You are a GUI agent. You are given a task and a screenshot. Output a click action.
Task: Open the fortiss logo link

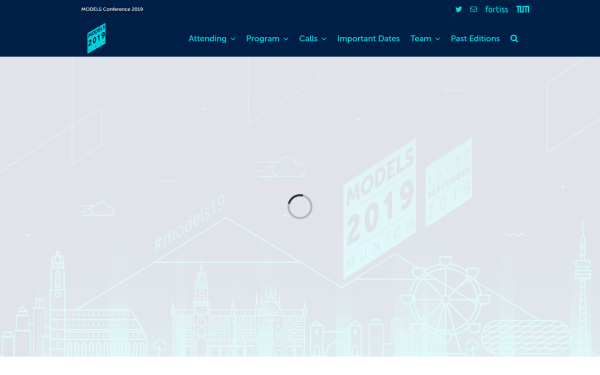[x=497, y=9]
